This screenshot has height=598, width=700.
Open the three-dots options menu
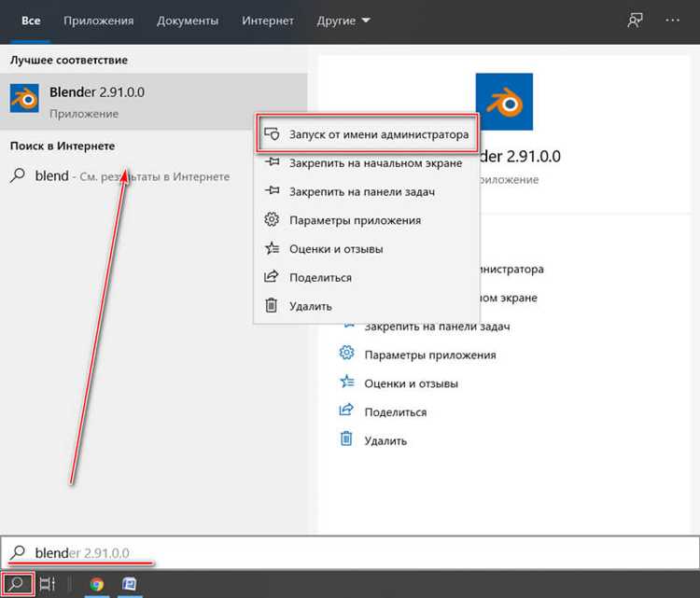pos(672,21)
